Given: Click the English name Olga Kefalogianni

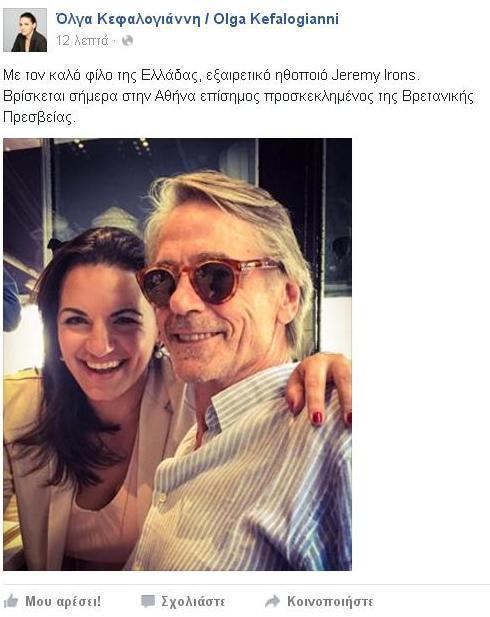Looking at the screenshot, I should tap(276, 18).
